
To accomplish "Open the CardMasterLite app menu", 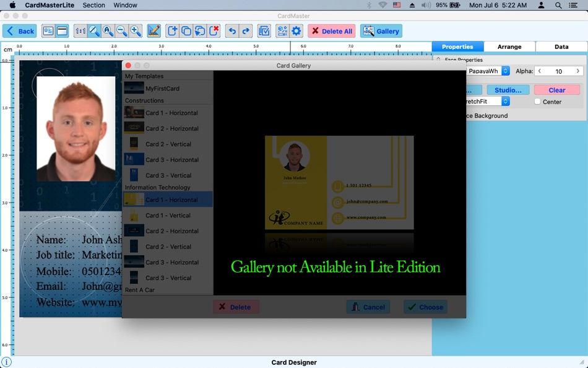I will coord(50,5).
